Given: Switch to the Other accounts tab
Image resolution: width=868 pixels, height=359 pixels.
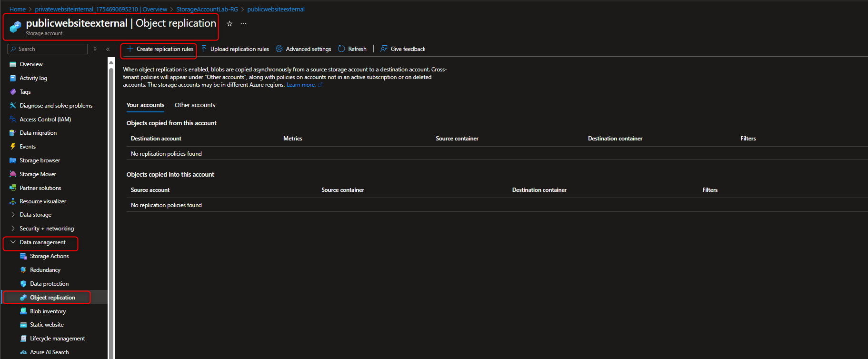Looking at the screenshot, I should [x=195, y=105].
